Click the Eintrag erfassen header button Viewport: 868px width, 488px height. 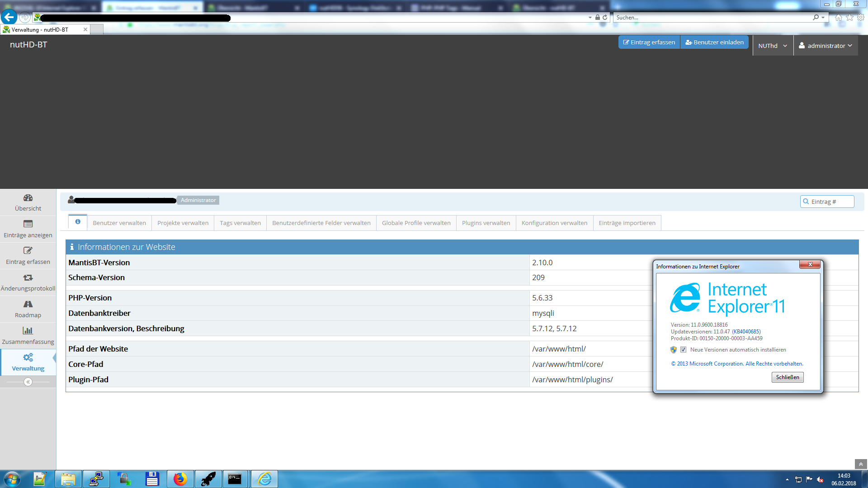(649, 42)
